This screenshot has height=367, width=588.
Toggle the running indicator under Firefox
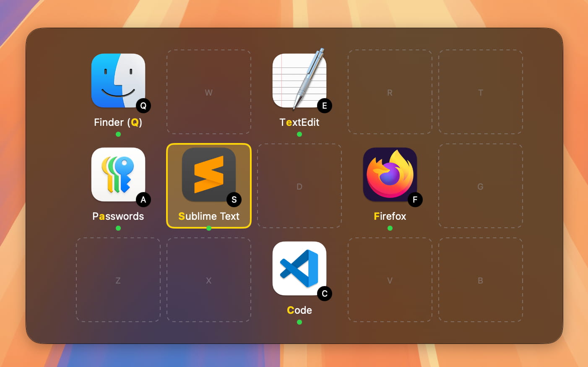tap(390, 228)
